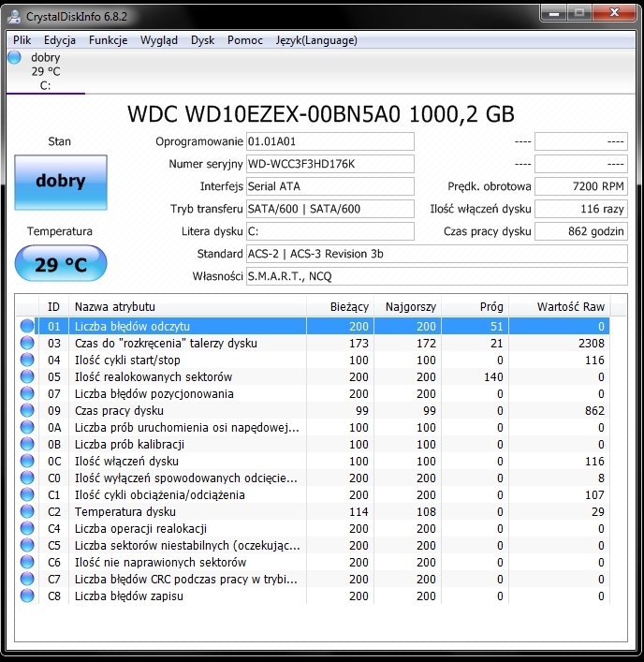Image resolution: width=644 pixels, height=662 pixels.
Task: Select the C: disk tab at top
Action: 46,71
